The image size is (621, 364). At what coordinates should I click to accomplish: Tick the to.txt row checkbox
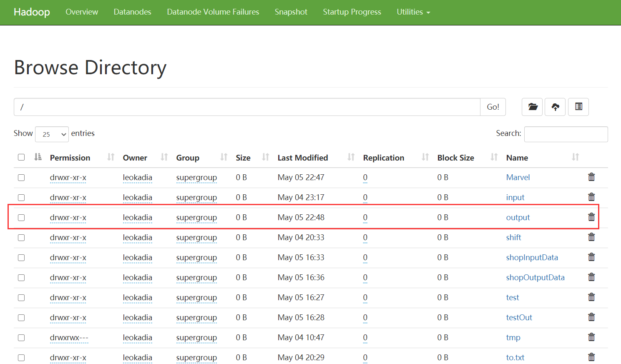pyautogui.click(x=21, y=358)
